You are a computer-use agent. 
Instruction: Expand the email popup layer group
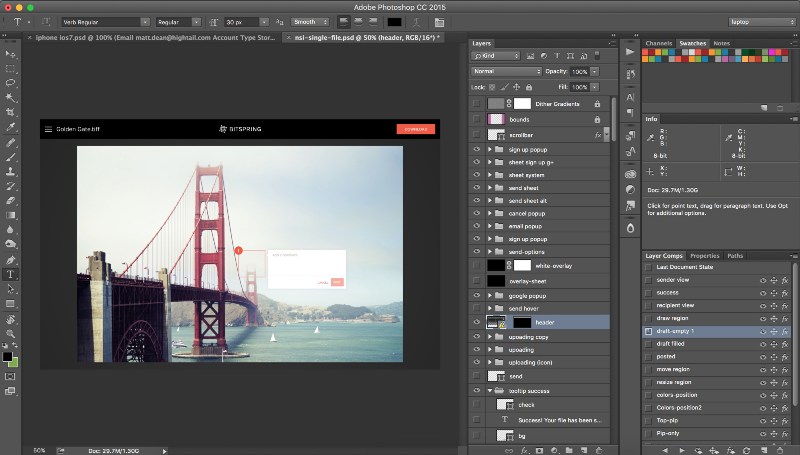pyautogui.click(x=490, y=226)
